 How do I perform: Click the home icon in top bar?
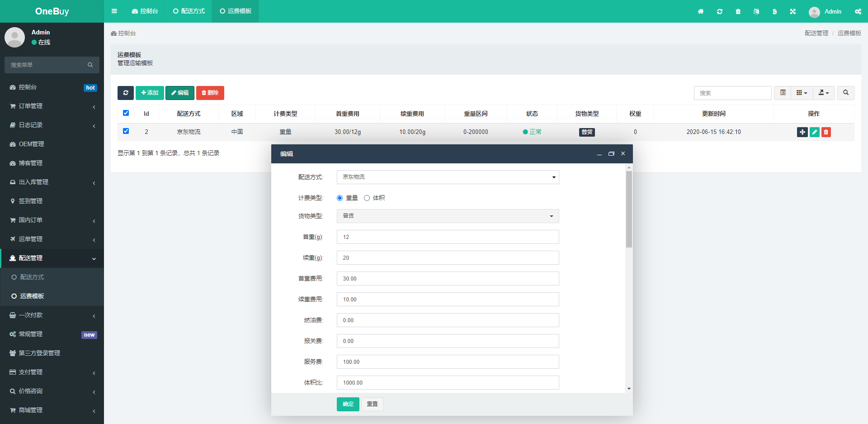click(x=701, y=11)
